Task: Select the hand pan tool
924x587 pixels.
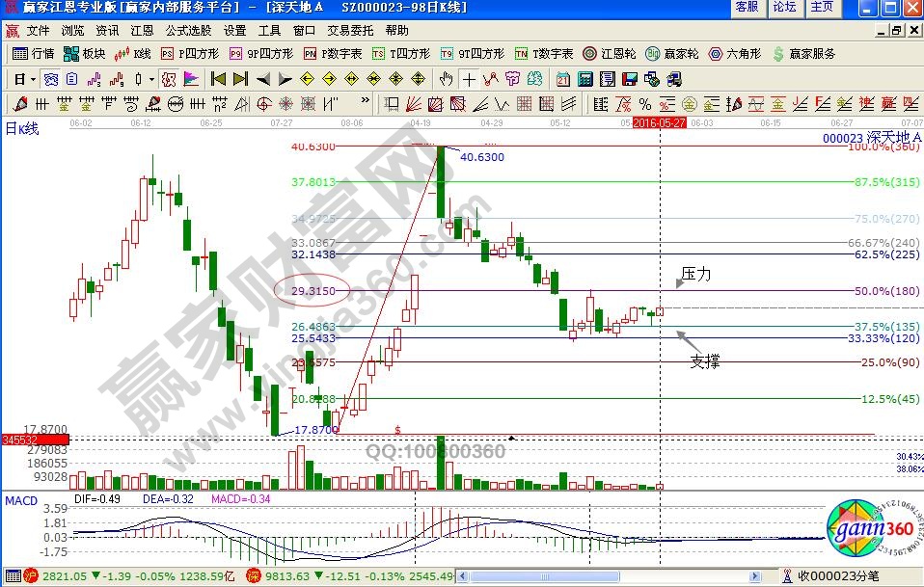Action: (447, 79)
